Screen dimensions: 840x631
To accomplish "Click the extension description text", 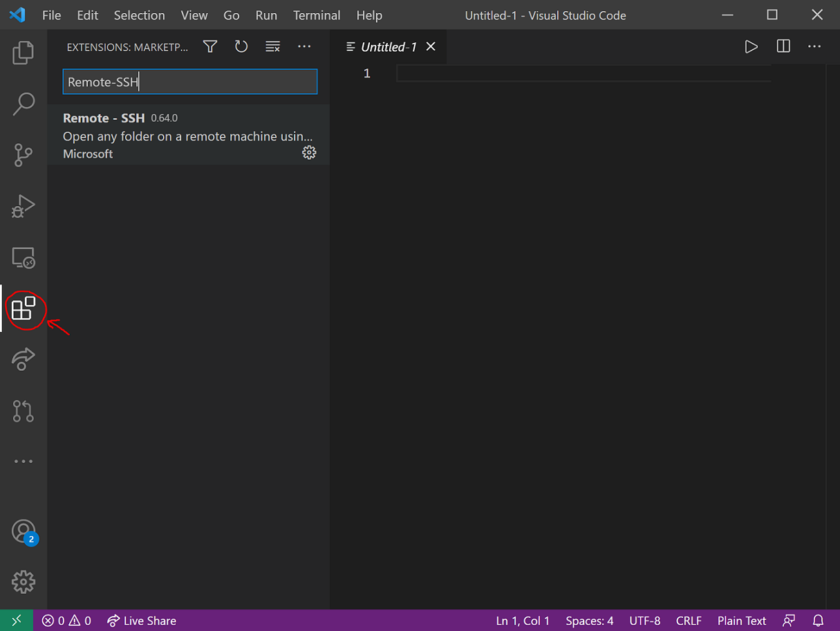I will point(187,136).
